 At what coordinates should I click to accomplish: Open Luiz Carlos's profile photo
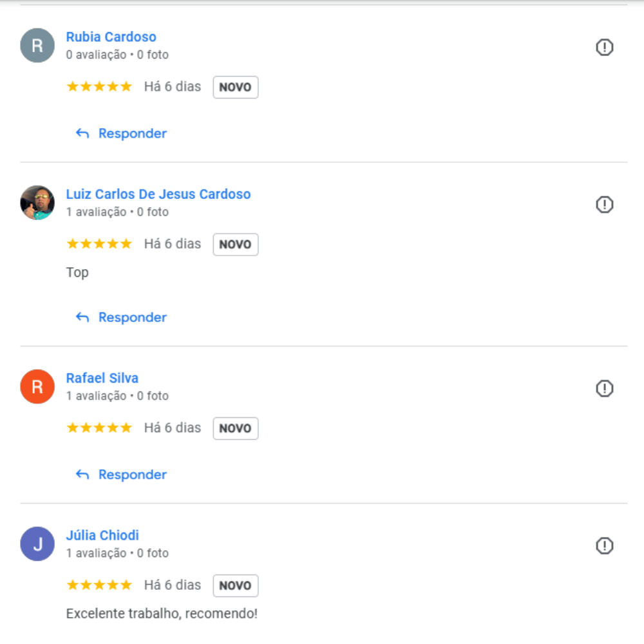click(x=37, y=203)
